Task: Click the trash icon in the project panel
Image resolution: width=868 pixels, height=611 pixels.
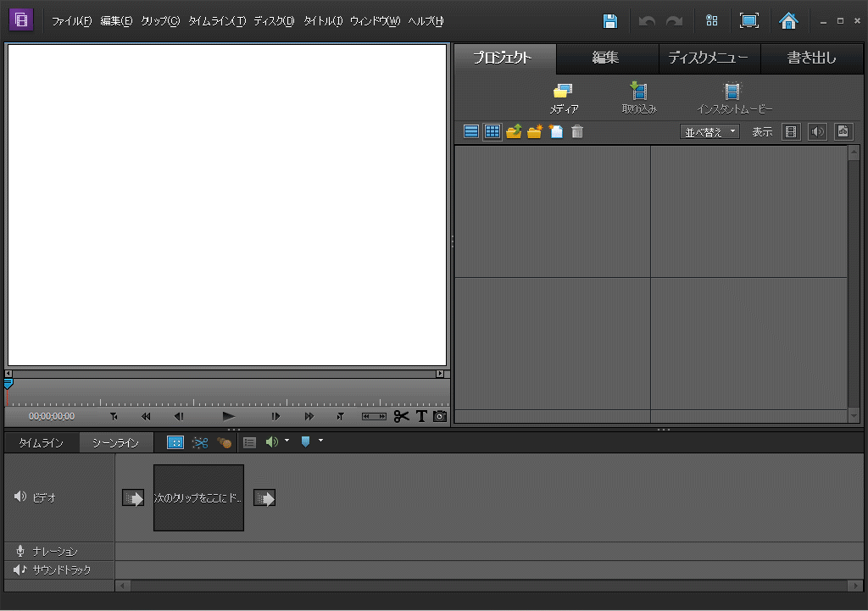Action: click(576, 131)
